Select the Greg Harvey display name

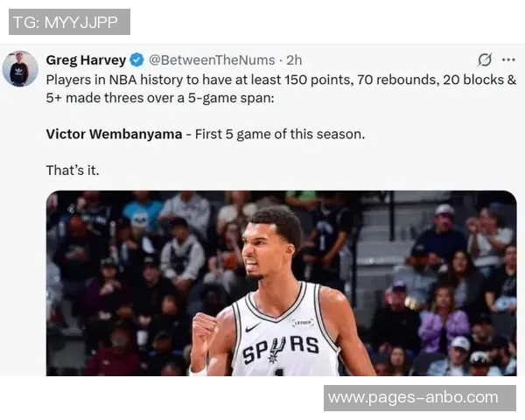(x=86, y=60)
